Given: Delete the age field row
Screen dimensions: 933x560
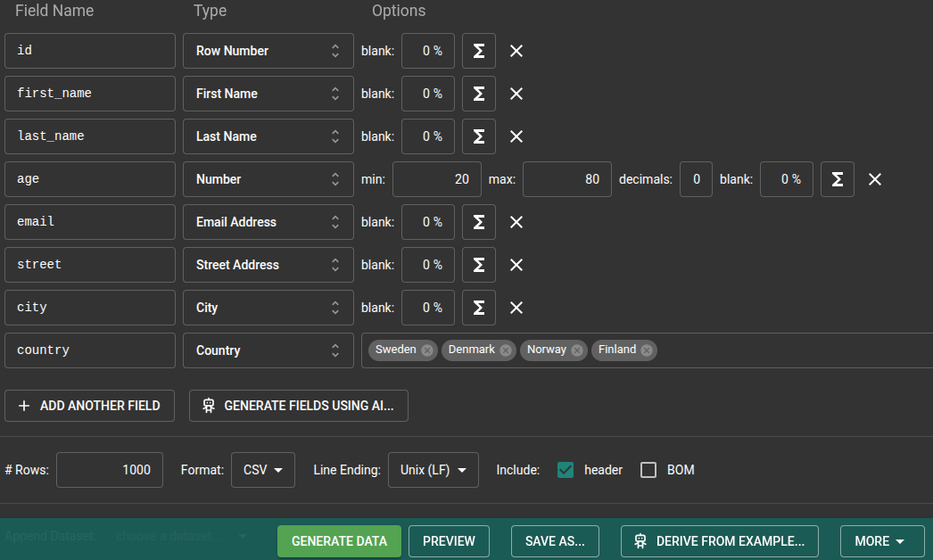Looking at the screenshot, I should tap(875, 180).
